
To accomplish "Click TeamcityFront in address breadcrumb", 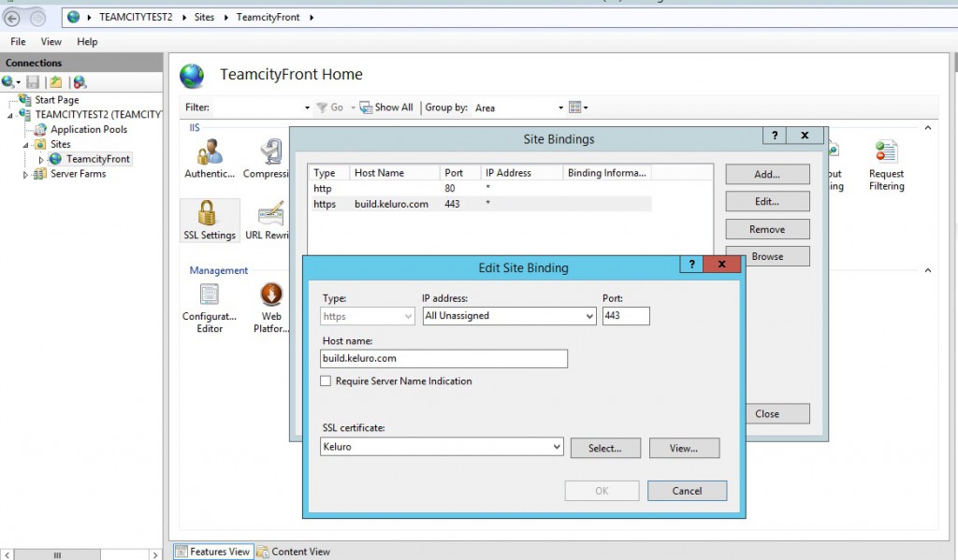I will (269, 17).
